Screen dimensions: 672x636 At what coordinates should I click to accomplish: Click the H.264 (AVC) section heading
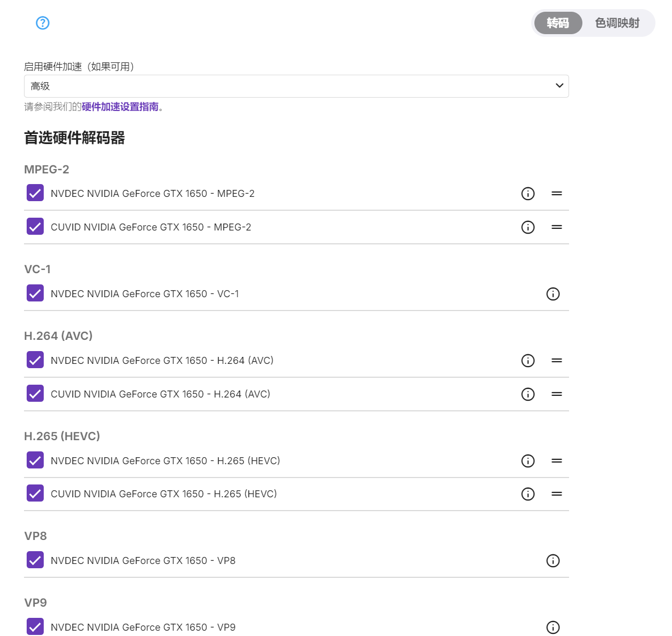pyautogui.click(x=58, y=336)
